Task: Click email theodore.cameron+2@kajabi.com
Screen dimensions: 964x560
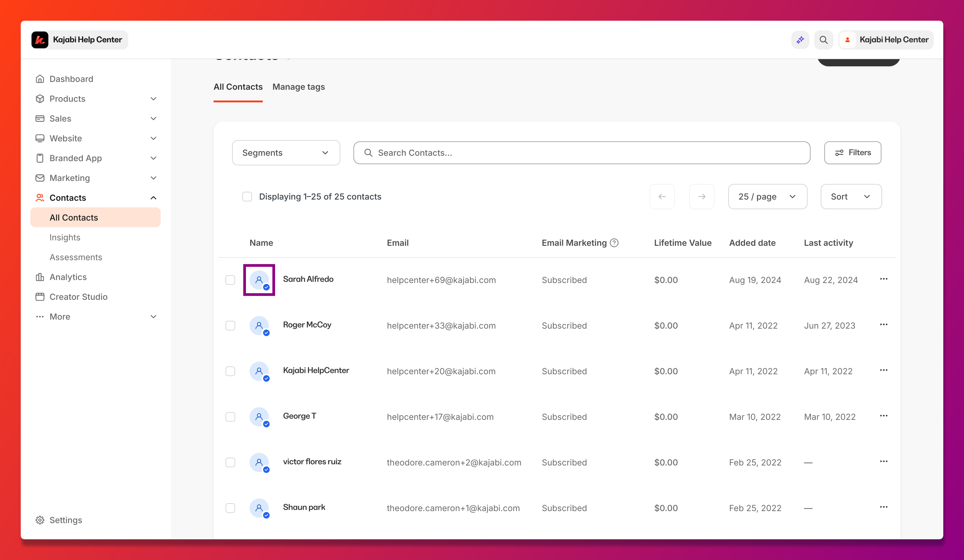Action: click(454, 462)
